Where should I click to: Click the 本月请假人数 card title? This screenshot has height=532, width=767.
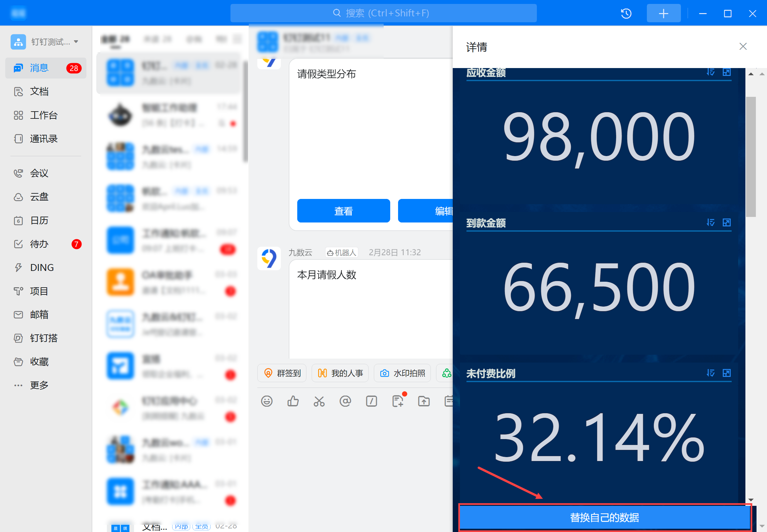click(x=327, y=275)
